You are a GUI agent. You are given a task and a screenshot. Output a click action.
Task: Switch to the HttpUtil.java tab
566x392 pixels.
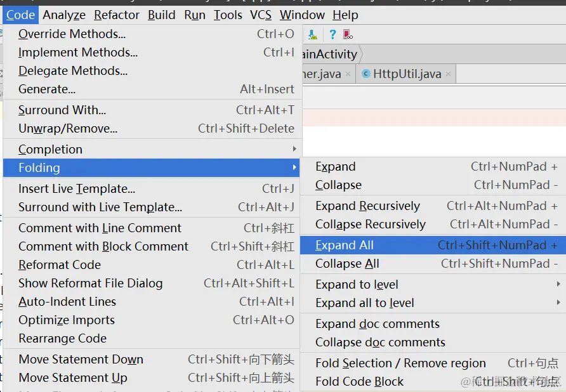407,74
